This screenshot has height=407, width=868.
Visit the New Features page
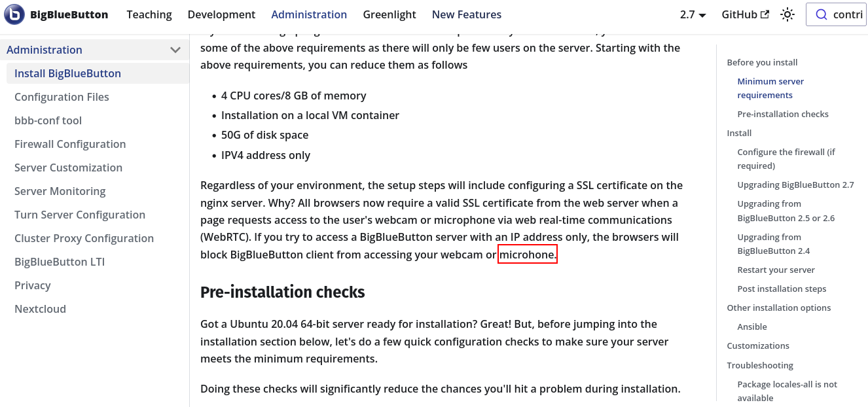(x=466, y=14)
